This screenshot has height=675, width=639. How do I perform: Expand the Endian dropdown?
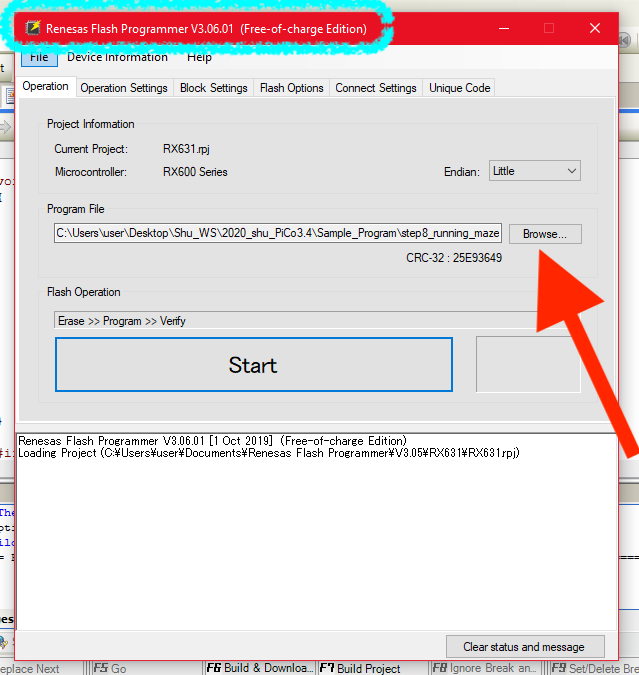534,171
